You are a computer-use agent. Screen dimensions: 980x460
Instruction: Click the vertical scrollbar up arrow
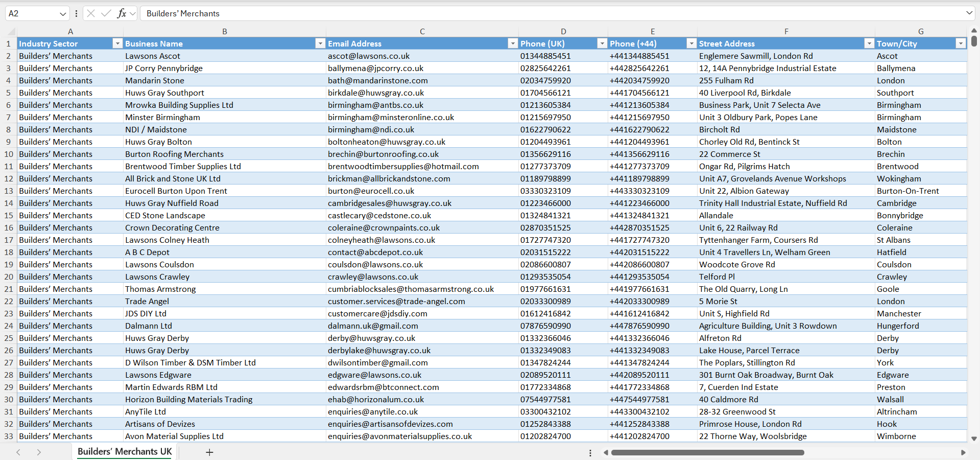coord(974,31)
